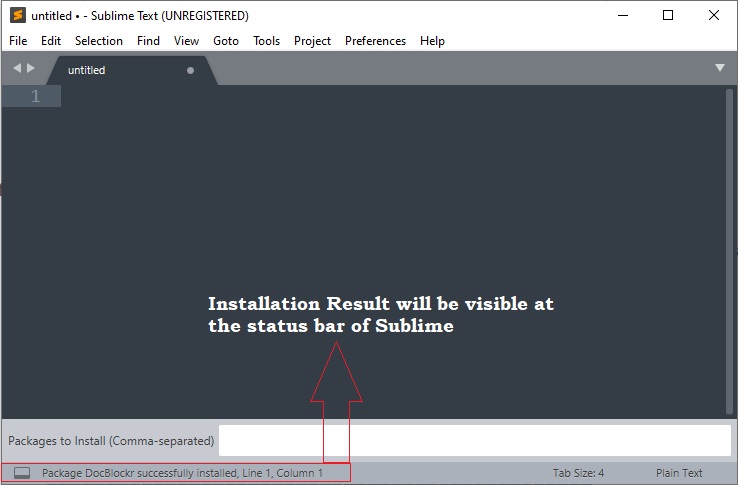Open the File menu

pos(18,41)
